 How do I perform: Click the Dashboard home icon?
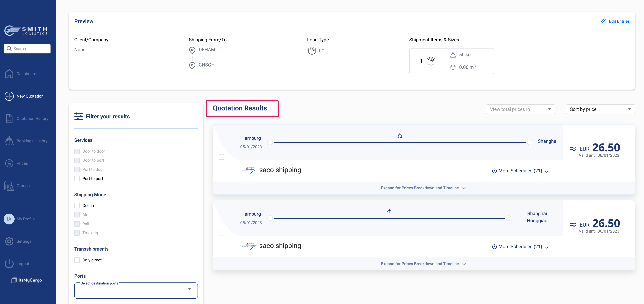[x=9, y=74]
